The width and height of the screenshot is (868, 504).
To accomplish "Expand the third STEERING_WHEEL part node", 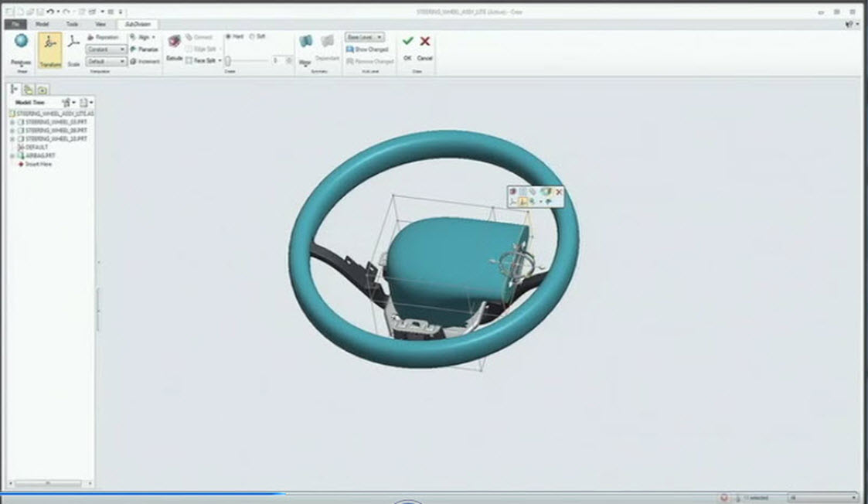I will (x=12, y=138).
